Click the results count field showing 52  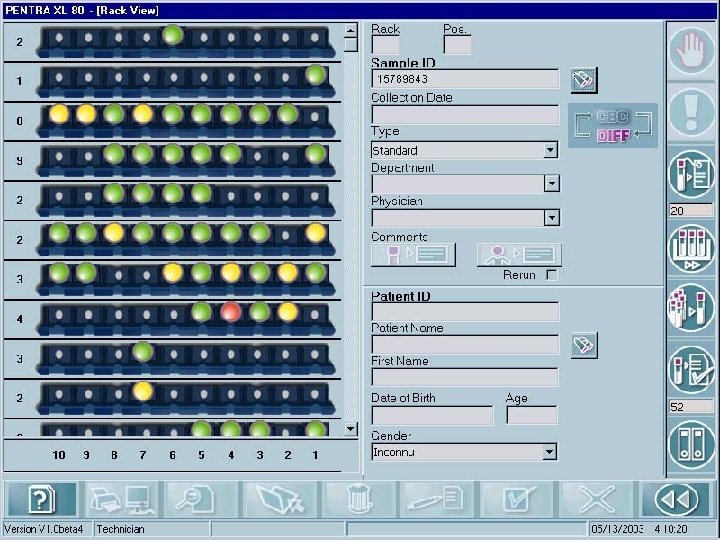(x=691, y=406)
